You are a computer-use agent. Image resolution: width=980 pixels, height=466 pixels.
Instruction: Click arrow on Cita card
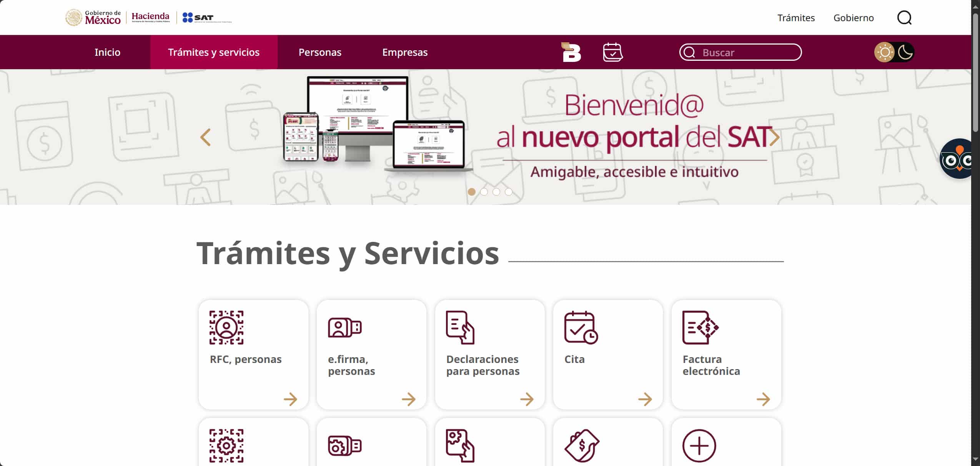(645, 399)
